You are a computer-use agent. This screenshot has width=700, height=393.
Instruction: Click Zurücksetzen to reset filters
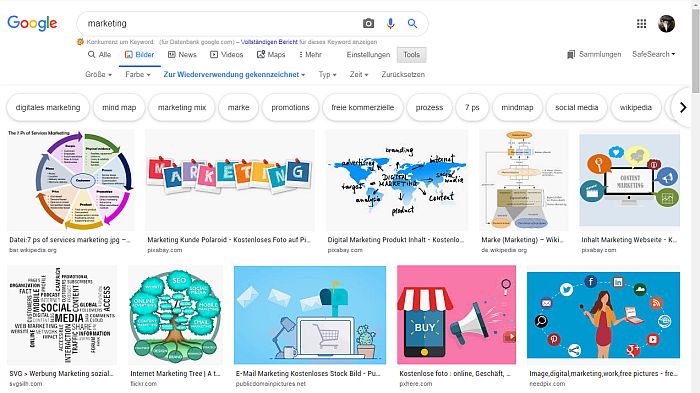coord(403,75)
